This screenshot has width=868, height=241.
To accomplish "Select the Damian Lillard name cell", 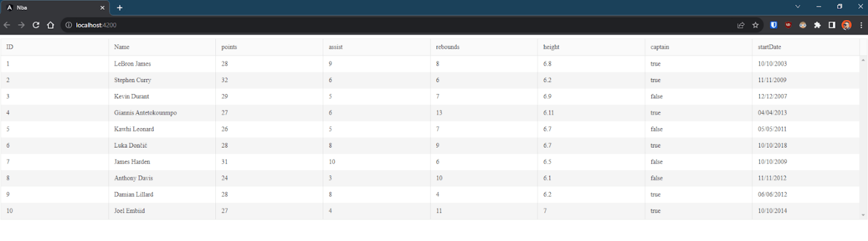I will click(162, 194).
